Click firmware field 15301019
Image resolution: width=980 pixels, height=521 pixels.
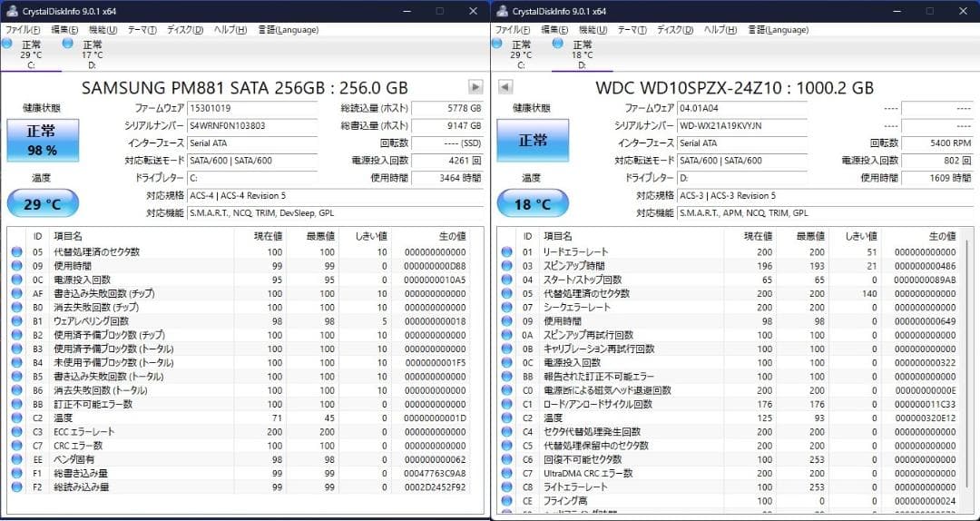point(252,108)
